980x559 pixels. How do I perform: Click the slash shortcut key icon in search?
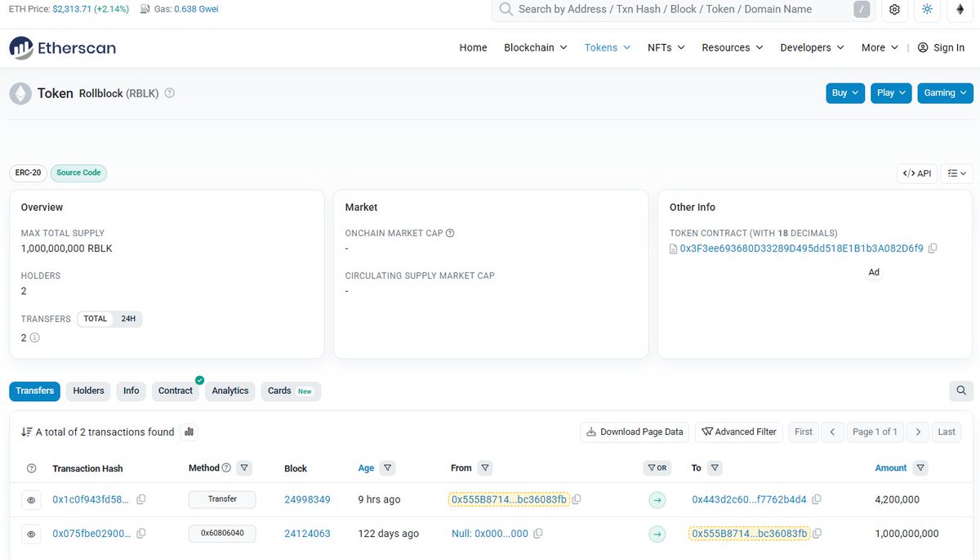862,10
